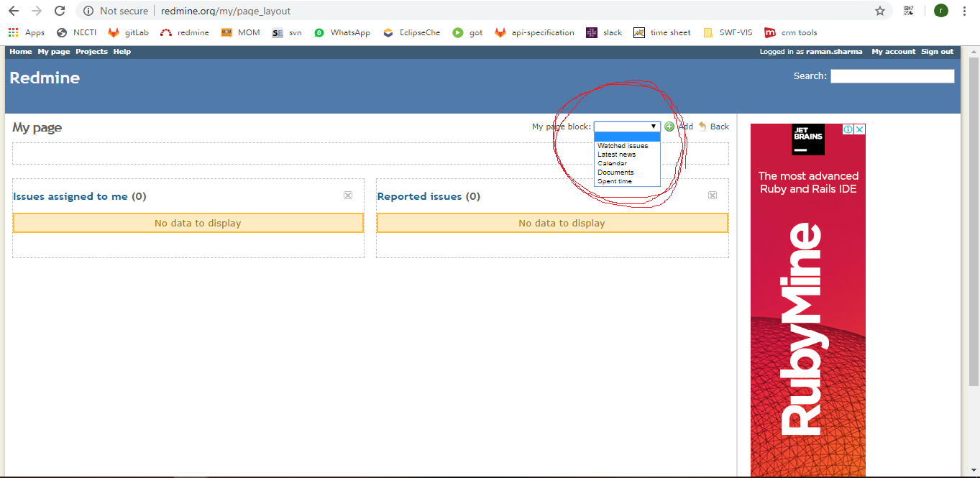Open Reported issues link
980x478 pixels.
tap(420, 196)
